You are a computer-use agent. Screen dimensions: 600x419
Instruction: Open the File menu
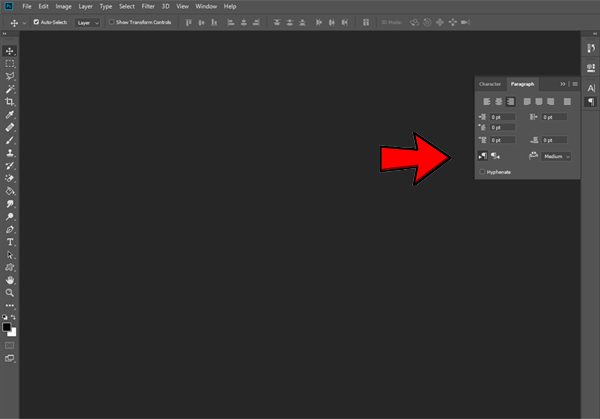coord(27,7)
